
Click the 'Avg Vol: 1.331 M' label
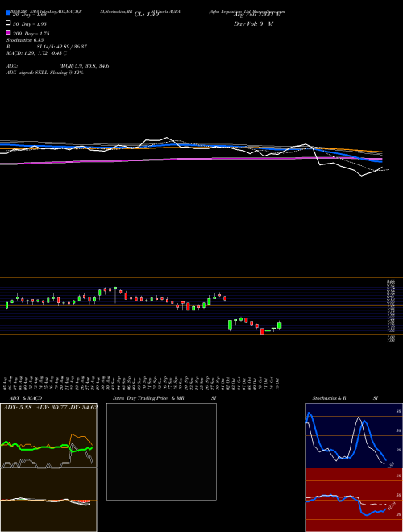258,15
